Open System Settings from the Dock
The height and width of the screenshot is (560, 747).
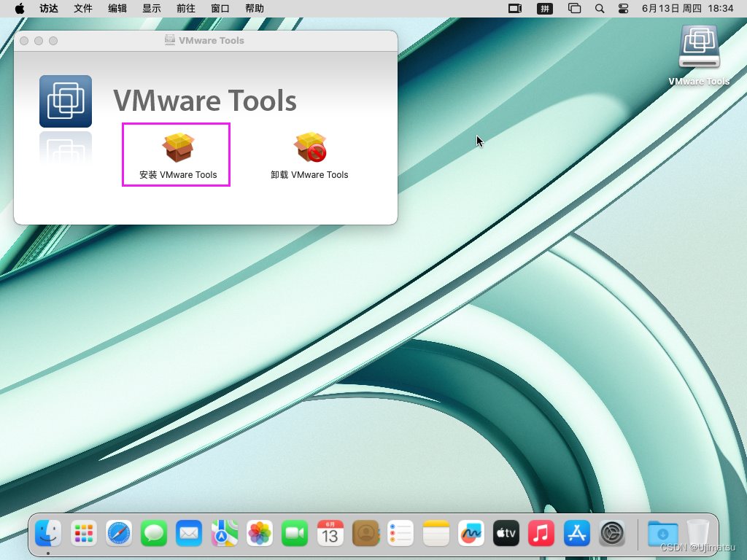click(x=612, y=532)
